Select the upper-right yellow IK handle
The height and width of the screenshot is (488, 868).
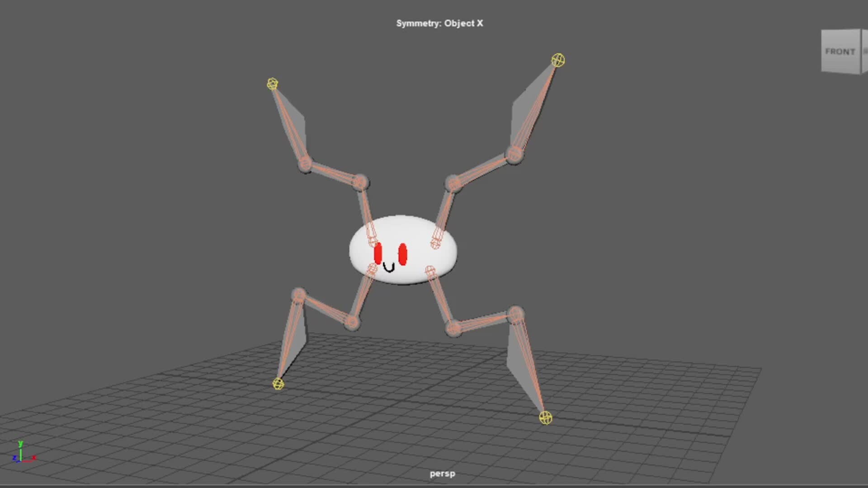click(x=558, y=59)
